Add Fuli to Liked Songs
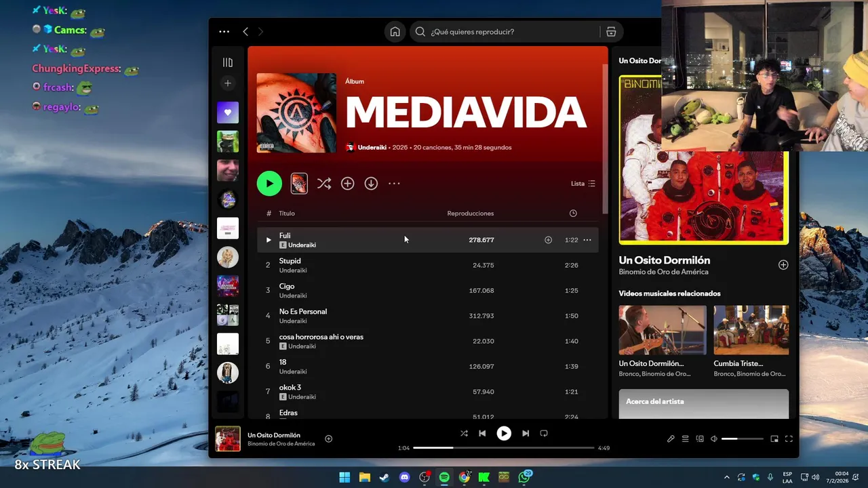The height and width of the screenshot is (488, 868). click(549, 240)
